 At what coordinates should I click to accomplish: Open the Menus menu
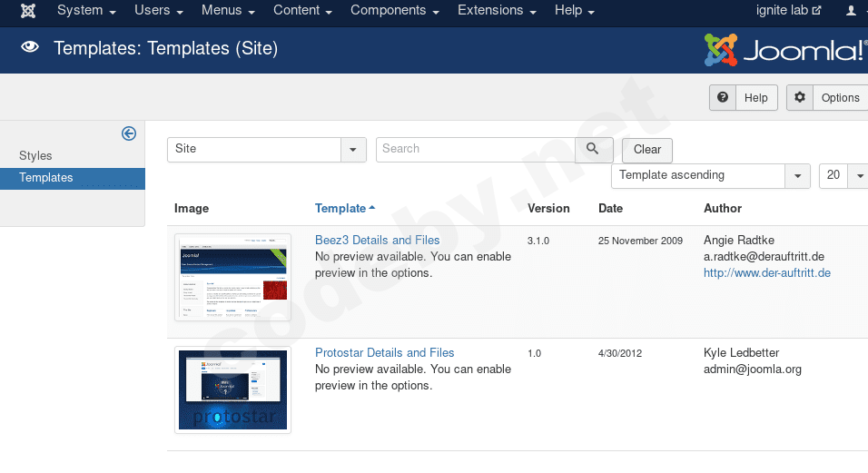click(228, 11)
